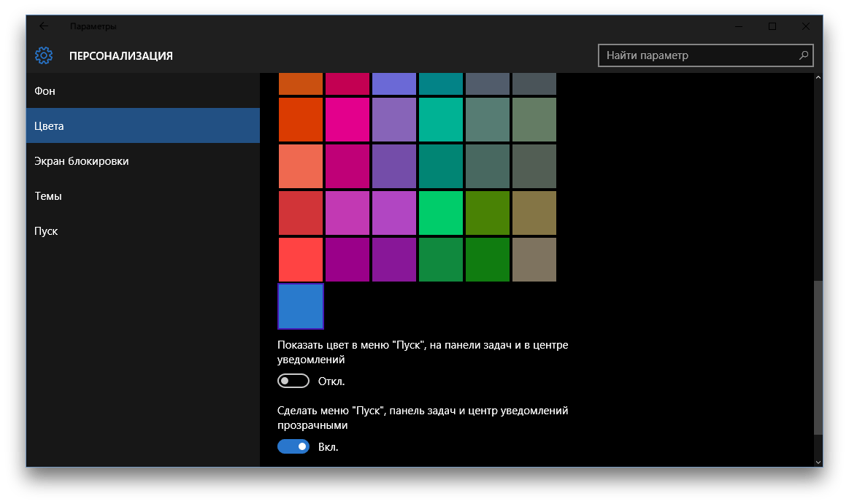Viewport: 849px width, 504px height.
Task: Pick the bright green color swatch
Action: click(441, 213)
